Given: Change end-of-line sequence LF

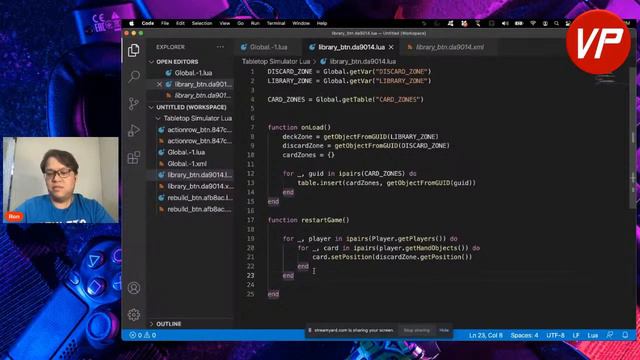Looking at the screenshot, I should tap(576, 336).
